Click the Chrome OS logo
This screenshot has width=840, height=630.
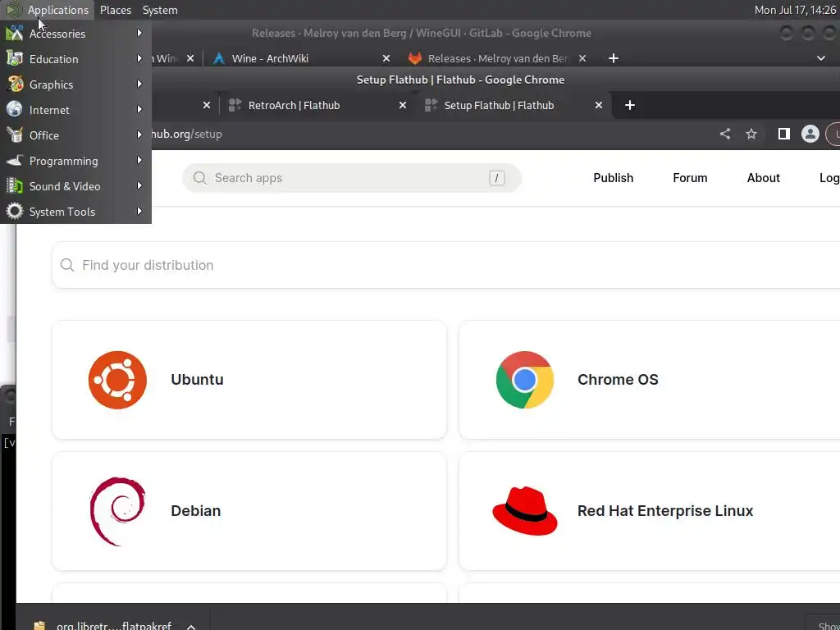[524, 380]
